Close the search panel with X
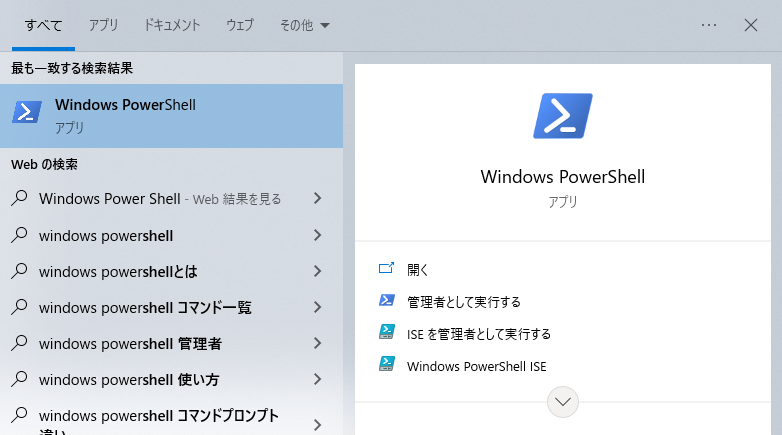782x435 pixels. tap(751, 25)
